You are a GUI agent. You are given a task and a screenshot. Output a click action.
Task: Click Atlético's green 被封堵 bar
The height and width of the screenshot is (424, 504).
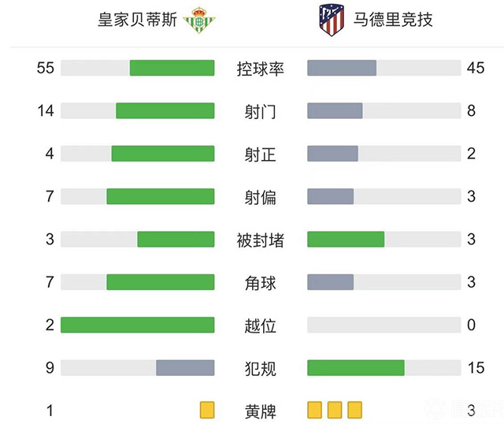(x=346, y=240)
